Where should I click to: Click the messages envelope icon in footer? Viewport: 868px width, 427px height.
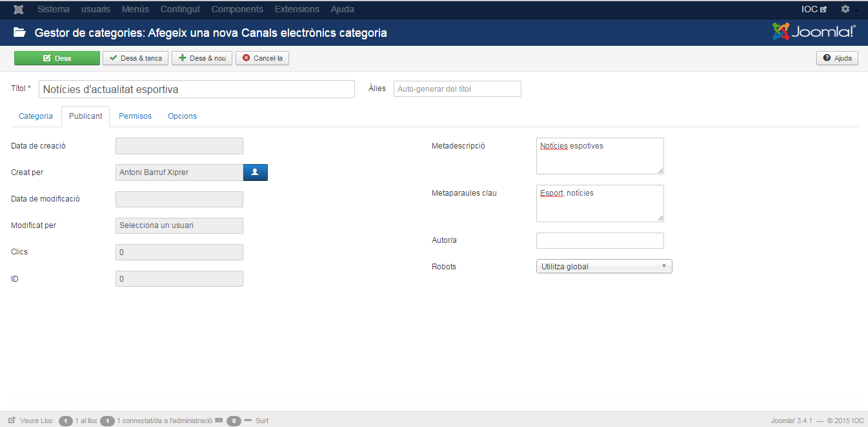tap(219, 421)
